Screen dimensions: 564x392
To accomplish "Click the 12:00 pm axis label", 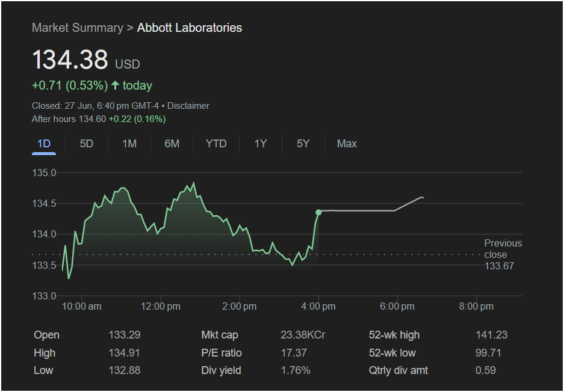I will coord(161,307).
